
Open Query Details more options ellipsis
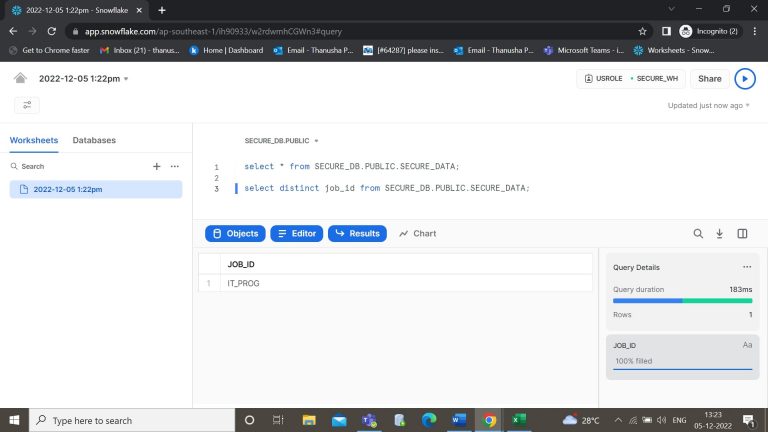pyautogui.click(x=746, y=267)
